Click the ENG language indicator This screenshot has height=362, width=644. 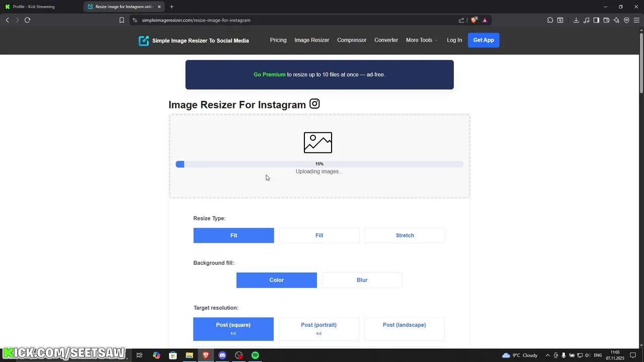598,355
